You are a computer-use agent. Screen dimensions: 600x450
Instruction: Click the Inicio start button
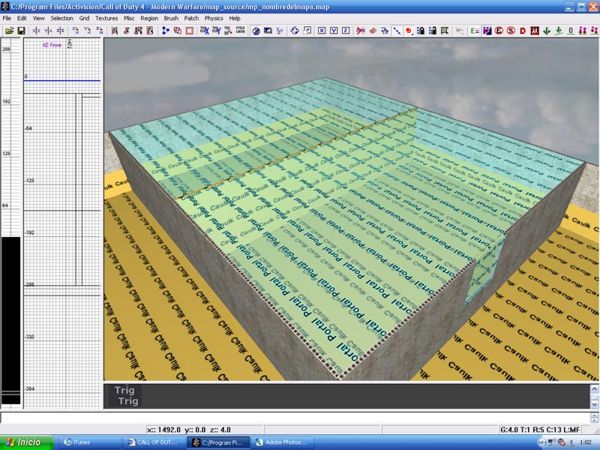point(26,442)
